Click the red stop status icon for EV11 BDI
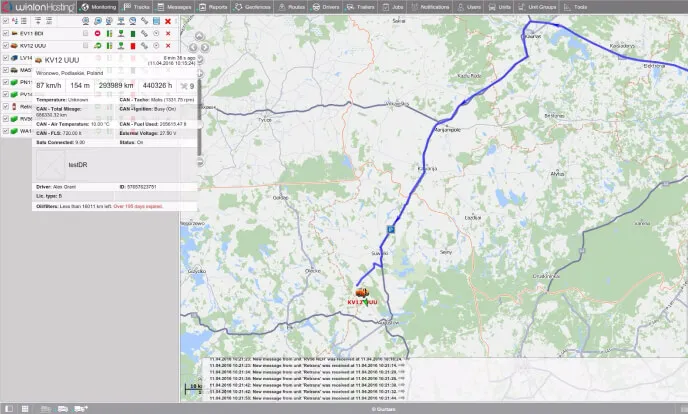This screenshot has width=688, height=414. (x=97, y=33)
